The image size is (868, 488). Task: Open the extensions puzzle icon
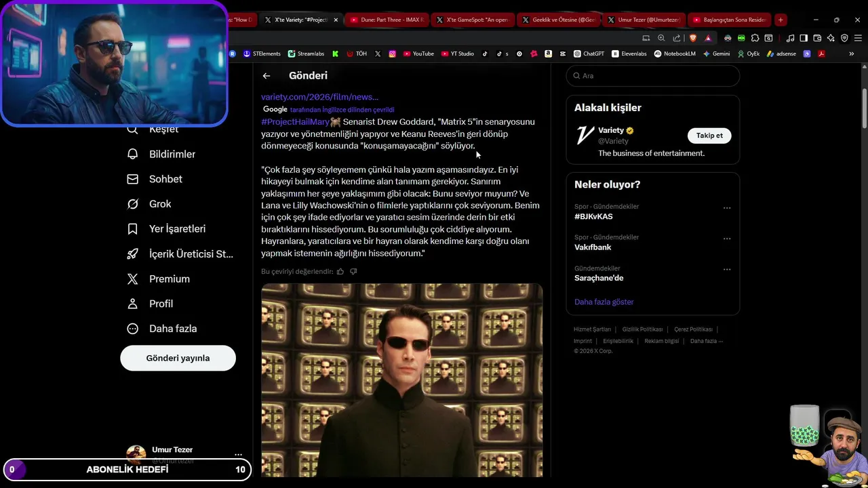coord(755,38)
